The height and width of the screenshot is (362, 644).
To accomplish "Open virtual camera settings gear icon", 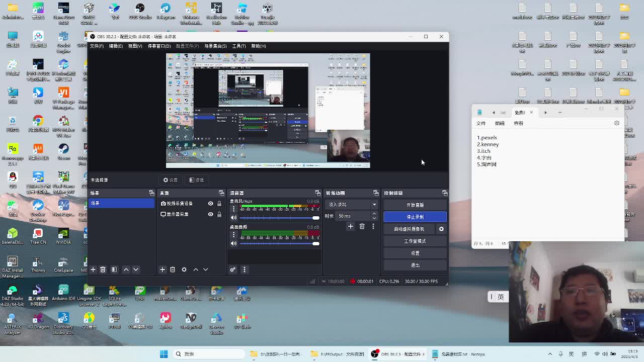I will [x=441, y=229].
